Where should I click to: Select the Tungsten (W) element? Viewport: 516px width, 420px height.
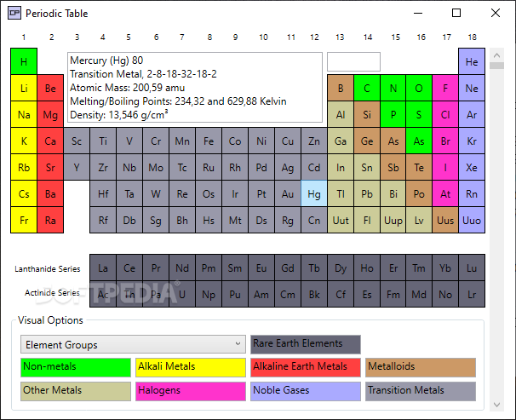(x=156, y=194)
